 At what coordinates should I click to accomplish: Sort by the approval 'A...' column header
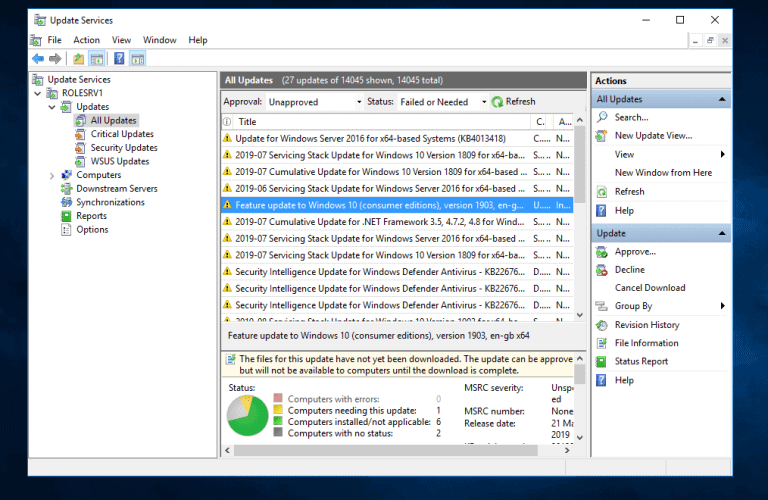point(564,122)
